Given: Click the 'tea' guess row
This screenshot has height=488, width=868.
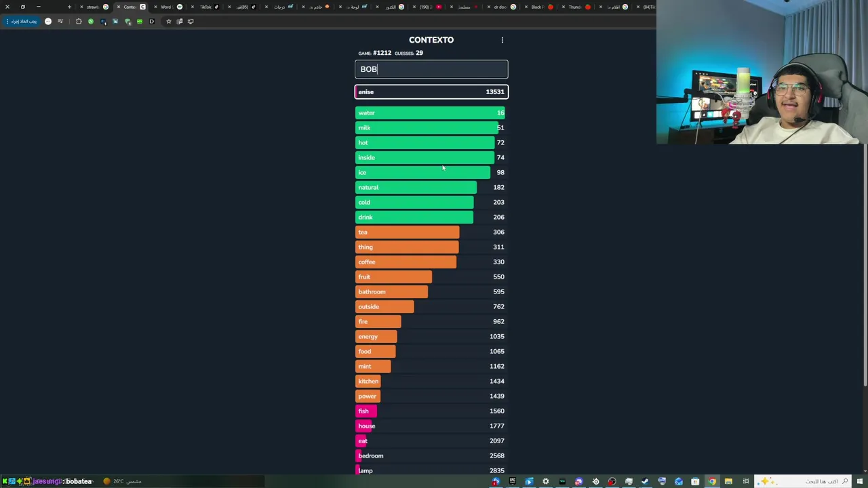Looking at the screenshot, I should coord(431,232).
